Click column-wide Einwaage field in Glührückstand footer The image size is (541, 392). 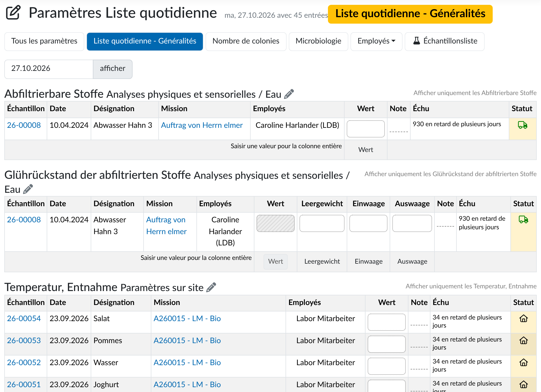368,262
